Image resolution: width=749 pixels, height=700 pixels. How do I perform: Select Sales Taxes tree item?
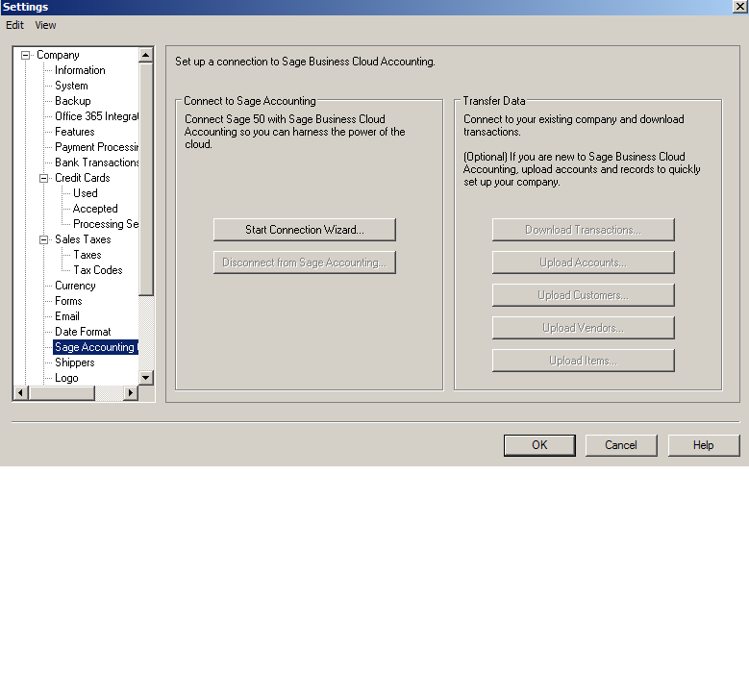coord(83,239)
